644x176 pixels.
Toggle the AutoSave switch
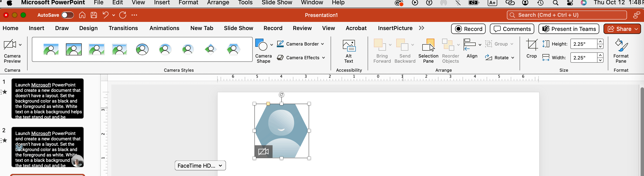pos(68,15)
